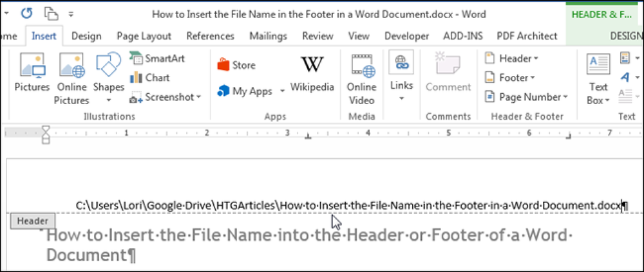Open the Developer tab

tap(406, 36)
